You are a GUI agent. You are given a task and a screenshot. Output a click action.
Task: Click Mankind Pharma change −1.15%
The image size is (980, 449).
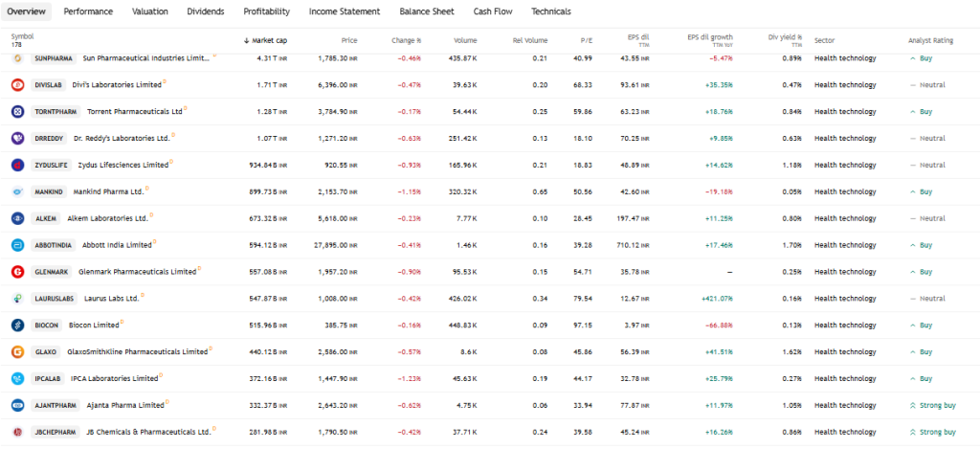coord(410,192)
